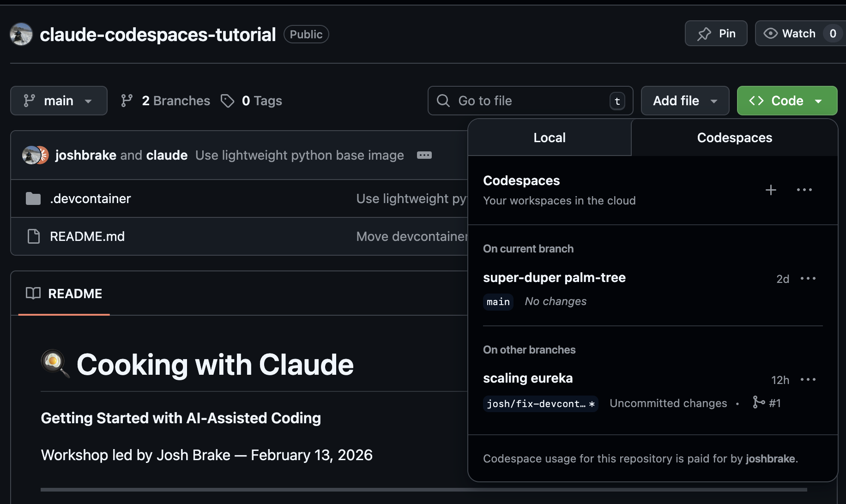
Task: Open the README.md file
Action: [87, 236]
